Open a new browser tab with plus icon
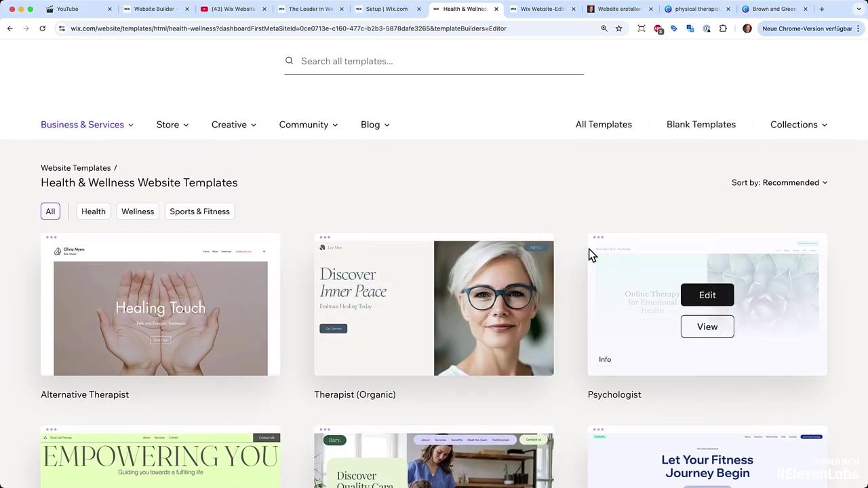Image resolution: width=868 pixels, height=488 pixels. [821, 9]
